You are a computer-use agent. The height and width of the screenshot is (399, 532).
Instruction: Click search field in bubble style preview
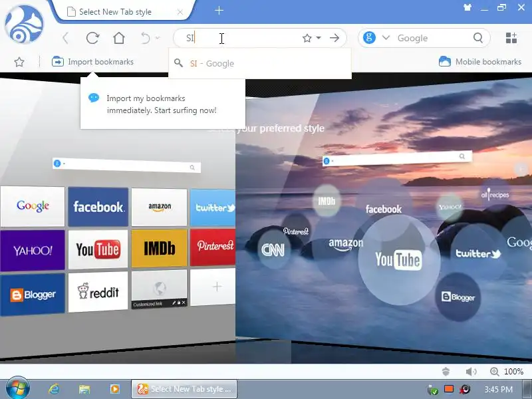397,158
